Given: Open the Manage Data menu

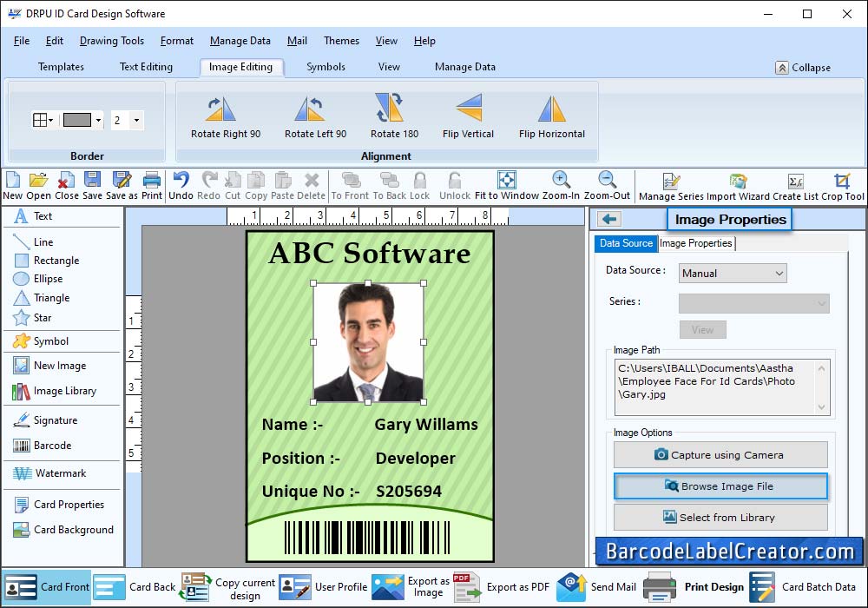Looking at the screenshot, I should [240, 41].
